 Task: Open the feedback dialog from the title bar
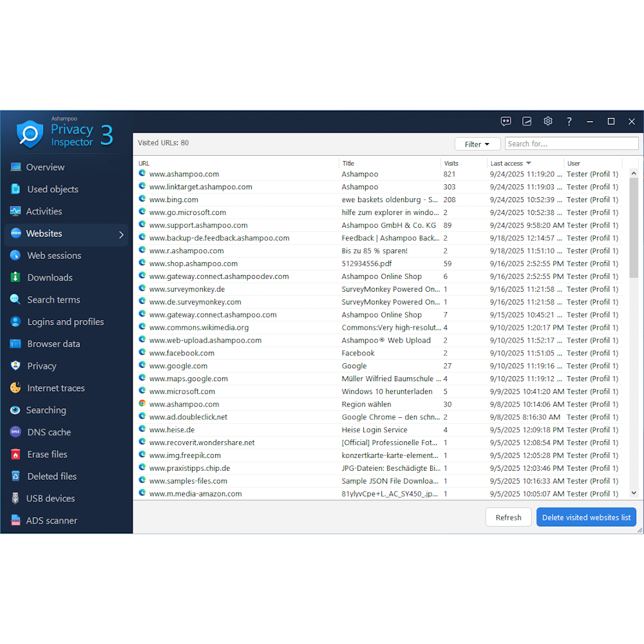pos(506,121)
